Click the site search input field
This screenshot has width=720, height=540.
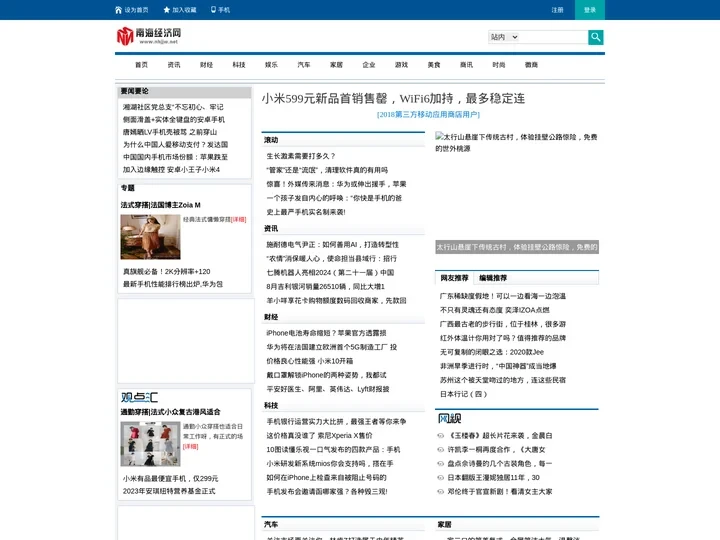tap(553, 37)
